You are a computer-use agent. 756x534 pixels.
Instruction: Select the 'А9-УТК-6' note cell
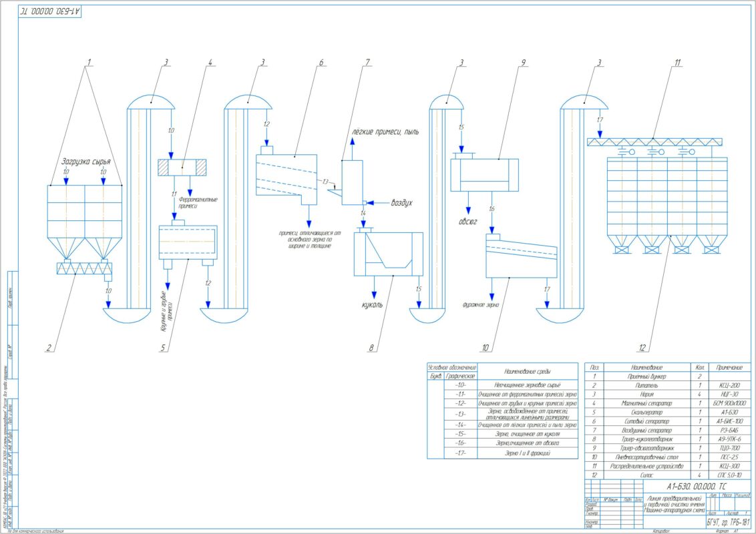point(730,439)
